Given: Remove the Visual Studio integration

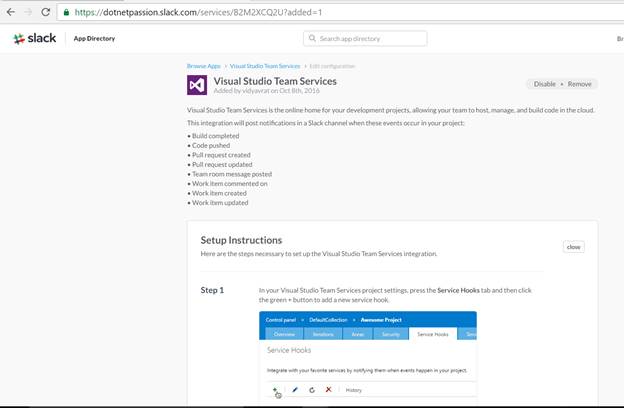Looking at the screenshot, I should tap(579, 84).
